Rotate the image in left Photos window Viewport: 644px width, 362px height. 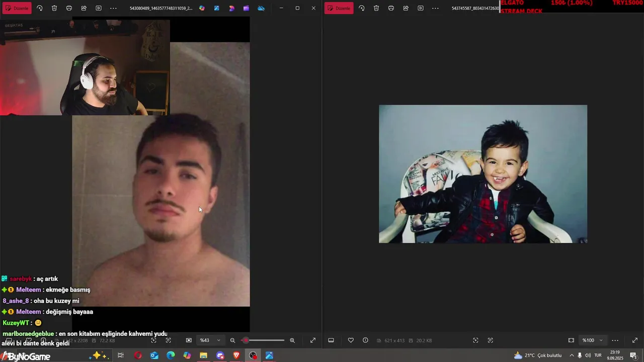[40, 8]
